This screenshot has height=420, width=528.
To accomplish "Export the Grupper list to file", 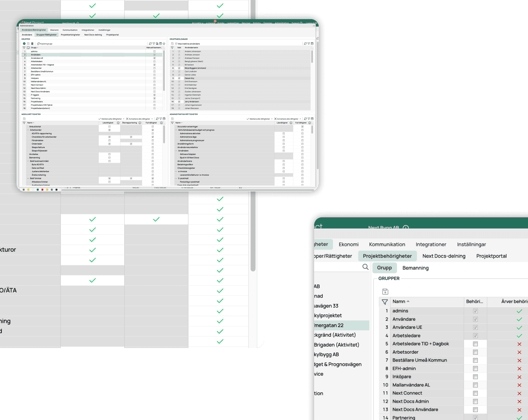I will click(x=157, y=44).
